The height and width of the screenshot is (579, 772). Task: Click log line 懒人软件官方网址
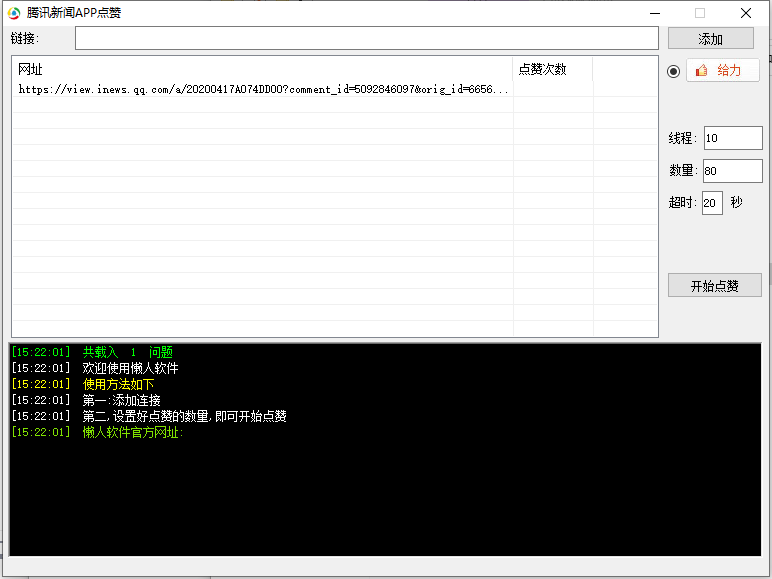97,432
